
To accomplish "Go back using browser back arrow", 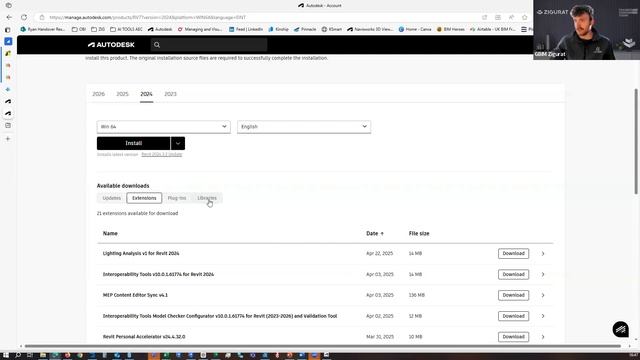I will coord(9,18).
